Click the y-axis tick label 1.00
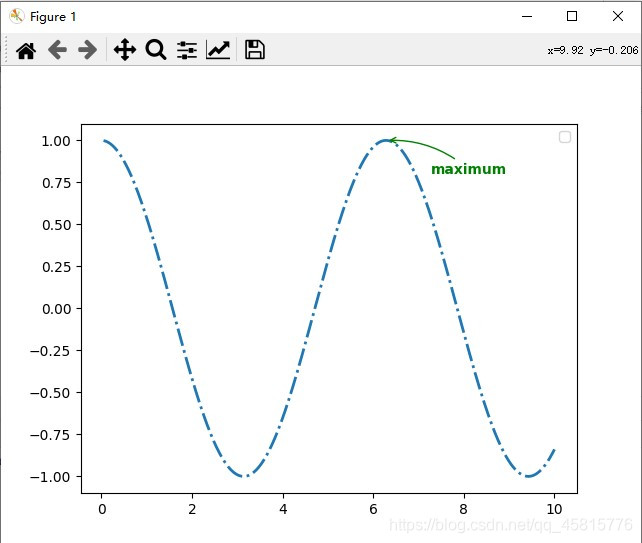Screen dimensions: 642x543 point(56,141)
